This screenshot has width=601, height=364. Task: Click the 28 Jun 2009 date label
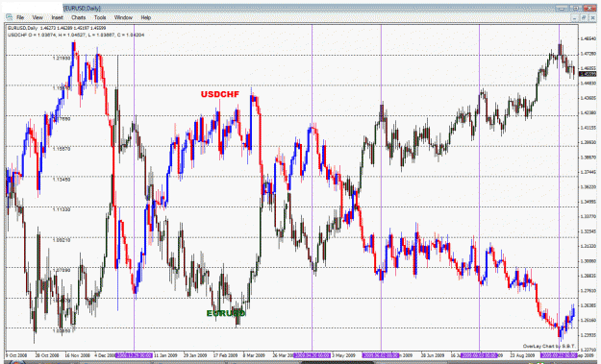(433, 355)
